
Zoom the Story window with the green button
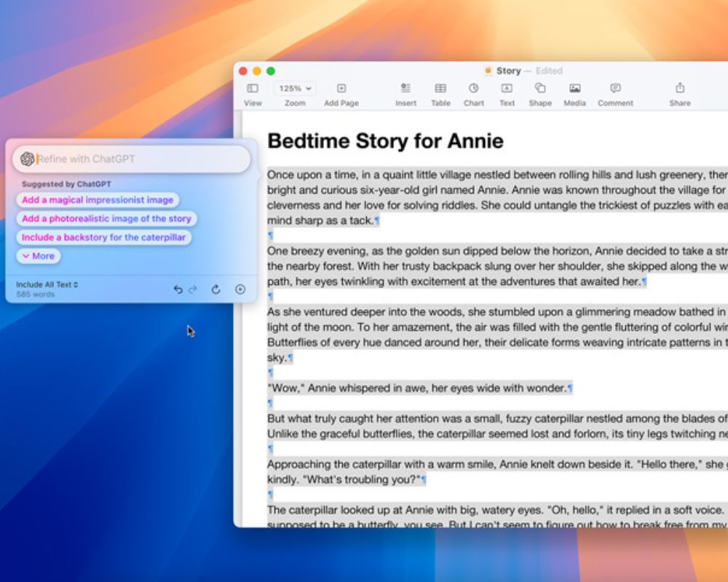click(x=271, y=71)
